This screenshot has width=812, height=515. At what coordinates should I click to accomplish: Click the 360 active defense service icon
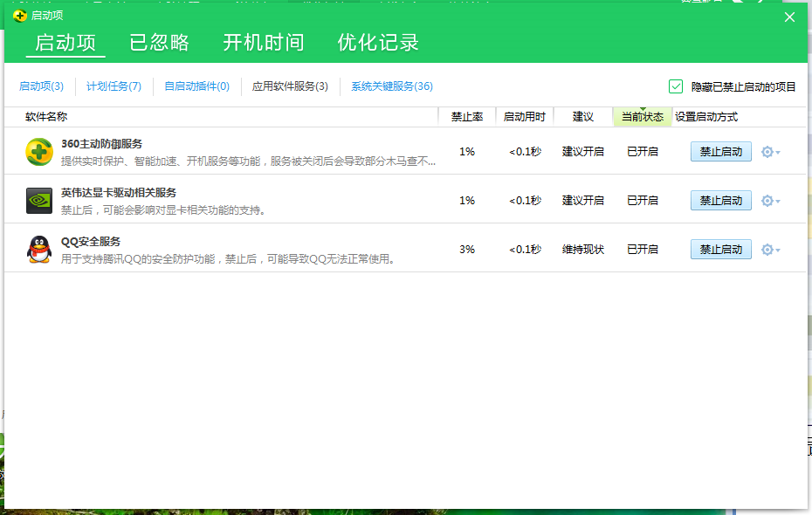[x=39, y=152]
